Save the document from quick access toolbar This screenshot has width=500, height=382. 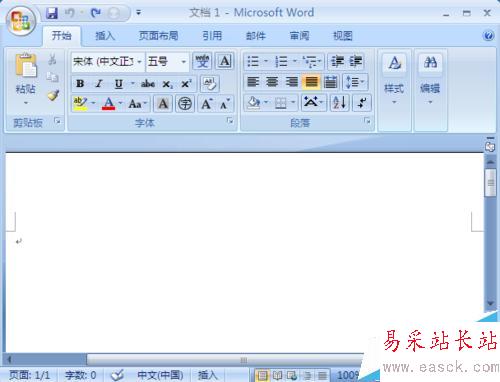52,13
